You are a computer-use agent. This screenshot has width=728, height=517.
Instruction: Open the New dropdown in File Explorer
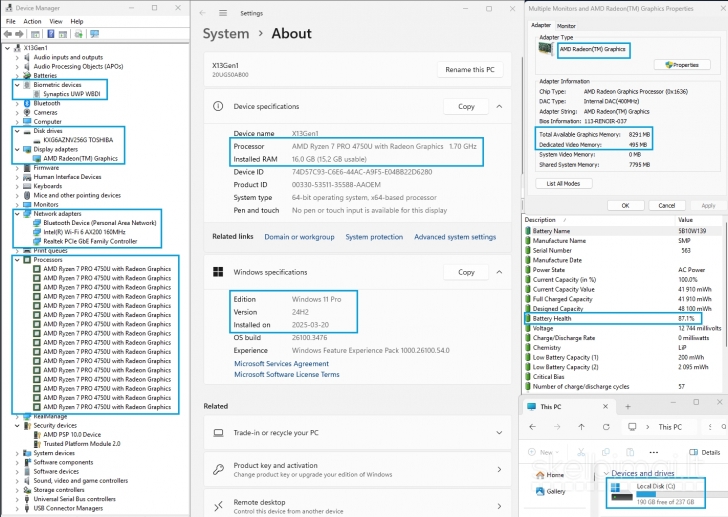[544, 452]
